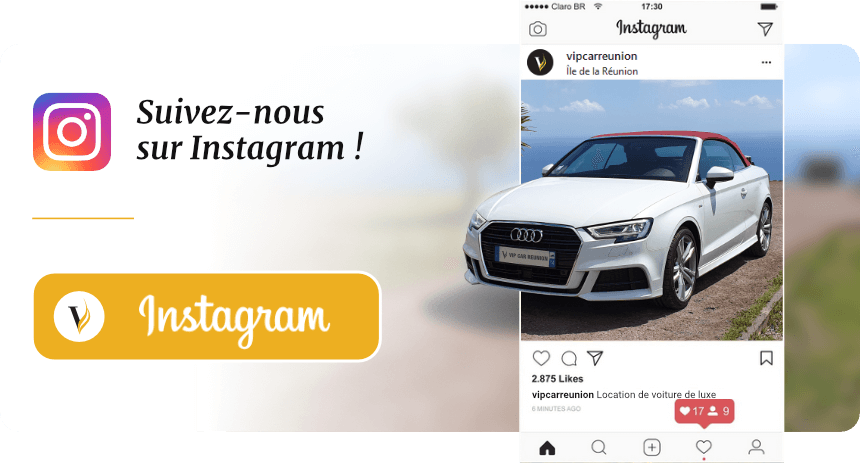Open the three-dot post options menu
Image resolution: width=860 pixels, height=463 pixels.
[x=766, y=63]
